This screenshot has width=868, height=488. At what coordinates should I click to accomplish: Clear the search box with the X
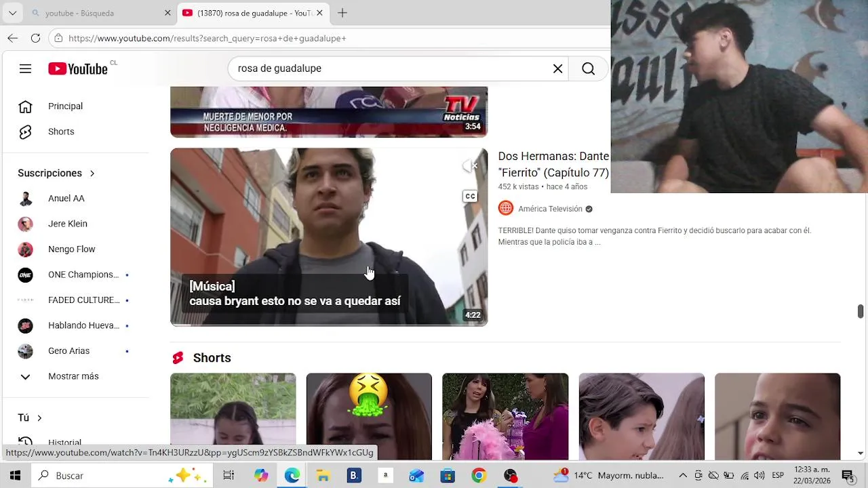pos(557,68)
